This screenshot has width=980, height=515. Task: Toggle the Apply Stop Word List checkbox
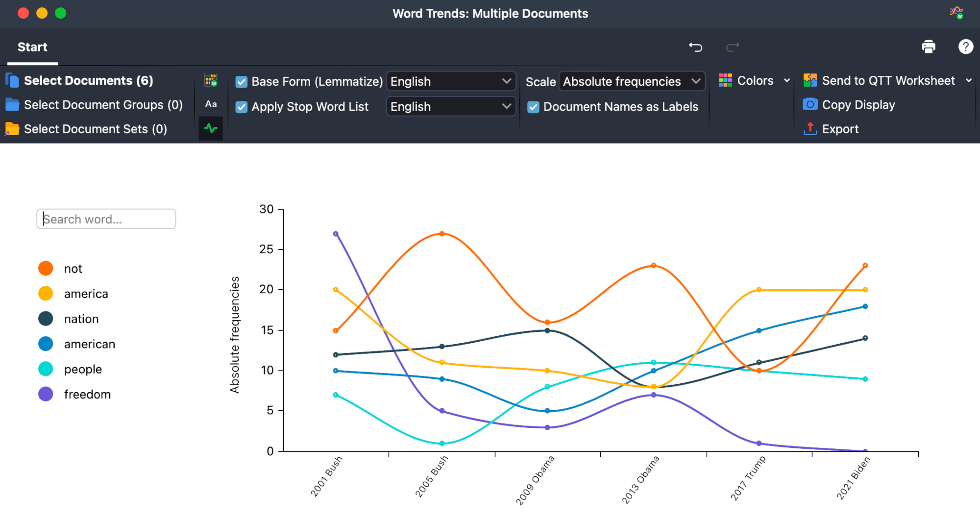tap(242, 107)
